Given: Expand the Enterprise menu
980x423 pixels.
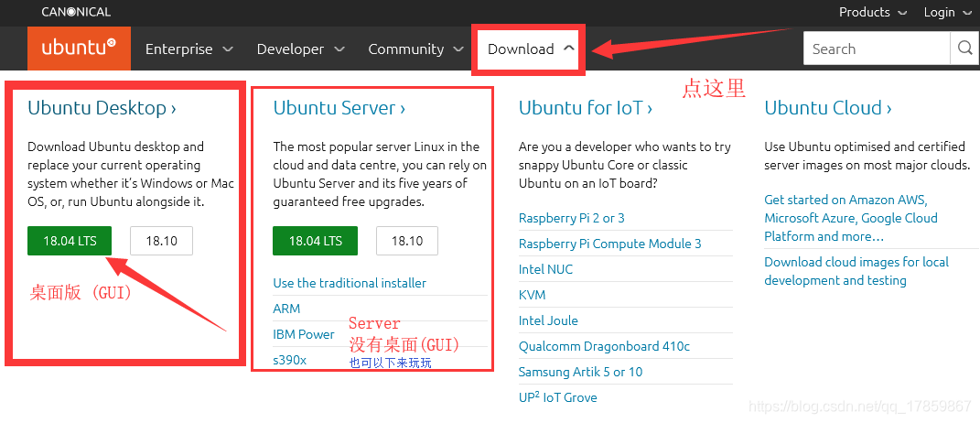Looking at the screenshot, I should [188, 49].
